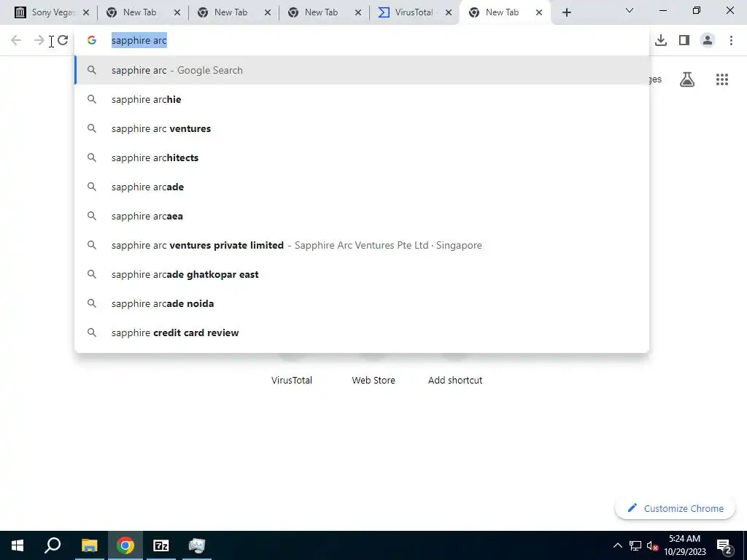Open the notification center icon

click(724, 545)
